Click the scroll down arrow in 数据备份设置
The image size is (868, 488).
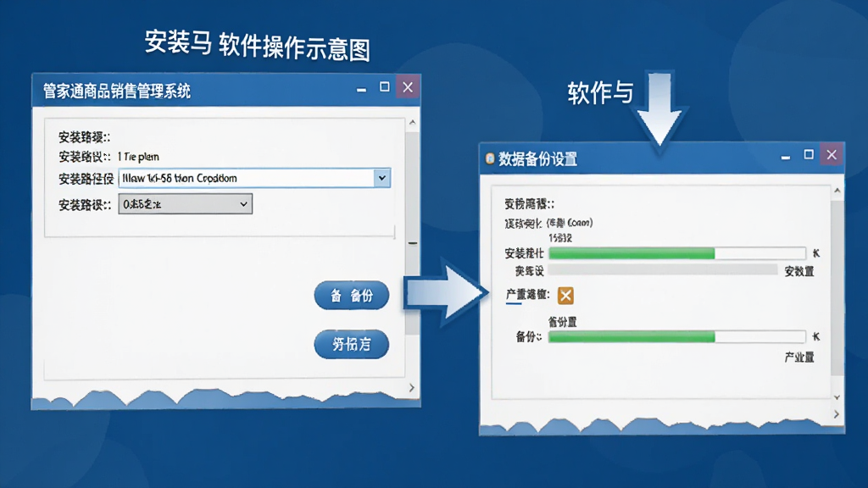point(837,397)
